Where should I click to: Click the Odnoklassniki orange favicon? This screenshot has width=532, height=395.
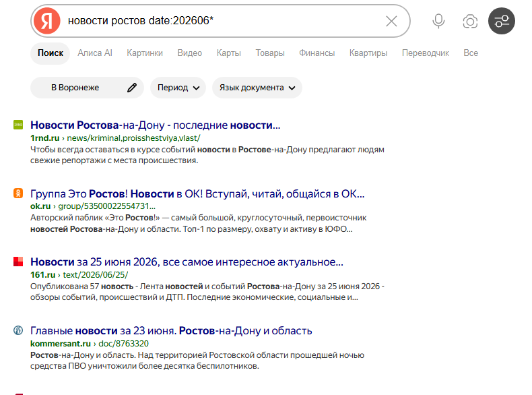coord(18,193)
